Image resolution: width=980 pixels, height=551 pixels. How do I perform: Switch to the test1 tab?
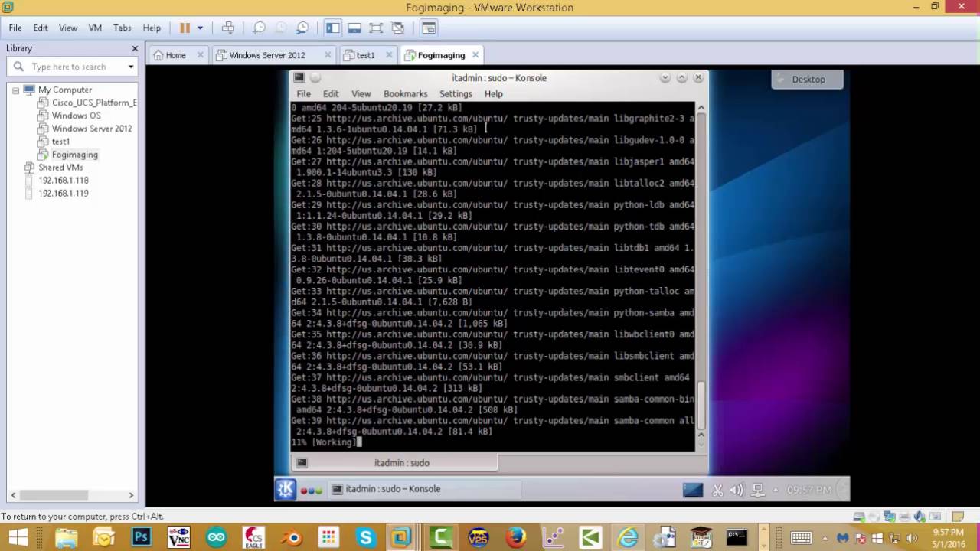tap(365, 55)
